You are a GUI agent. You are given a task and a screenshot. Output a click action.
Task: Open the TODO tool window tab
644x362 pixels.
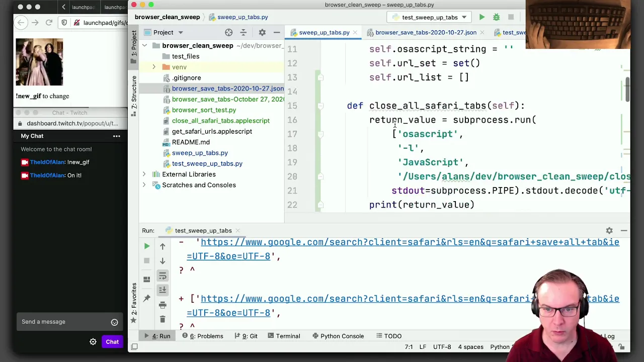[x=388, y=336]
